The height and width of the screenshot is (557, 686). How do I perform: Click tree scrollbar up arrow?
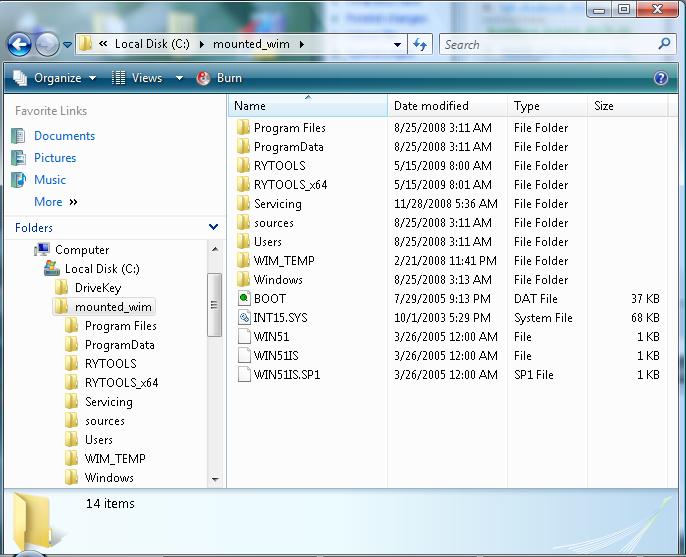click(214, 249)
